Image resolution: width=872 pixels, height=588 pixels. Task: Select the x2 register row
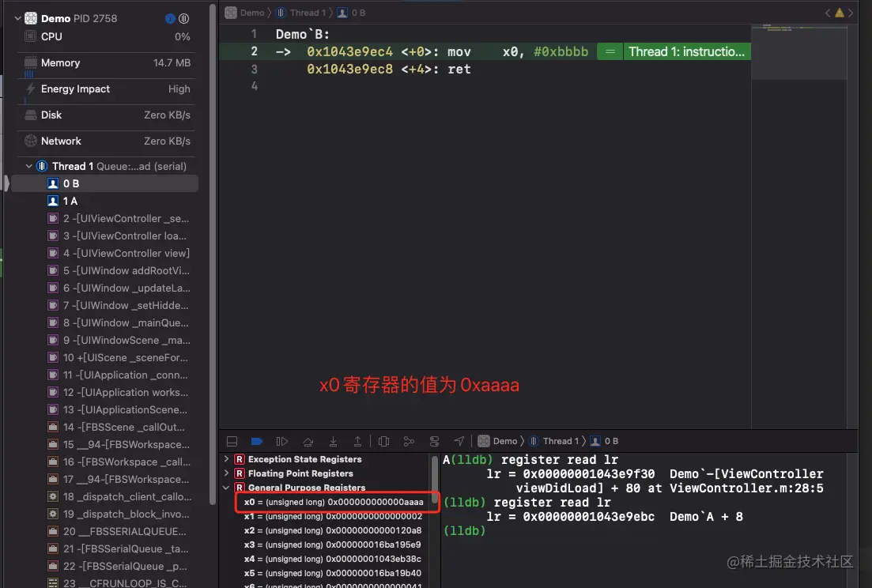tap(333, 530)
